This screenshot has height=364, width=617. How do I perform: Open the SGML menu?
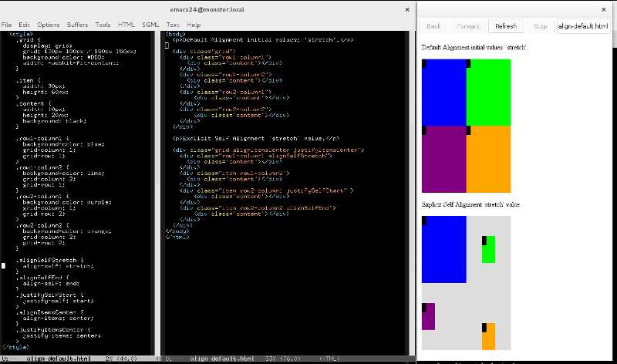pyautogui.click(x=150, y=25)
